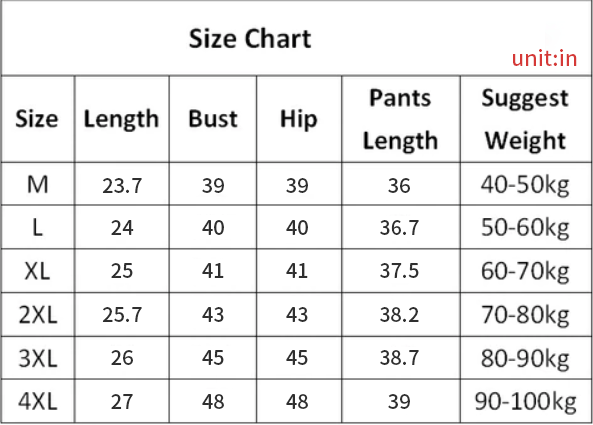Screen dimensions: 593x425
Task: Click the 4XL size row label
Action: 37,401
